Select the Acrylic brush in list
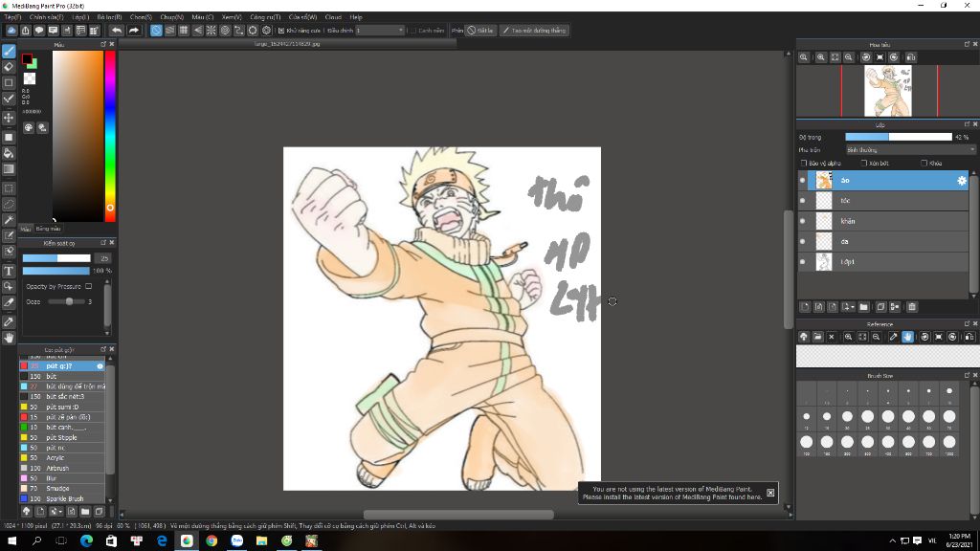The height and width of the screenshot is (551, 980). [62, 458]
